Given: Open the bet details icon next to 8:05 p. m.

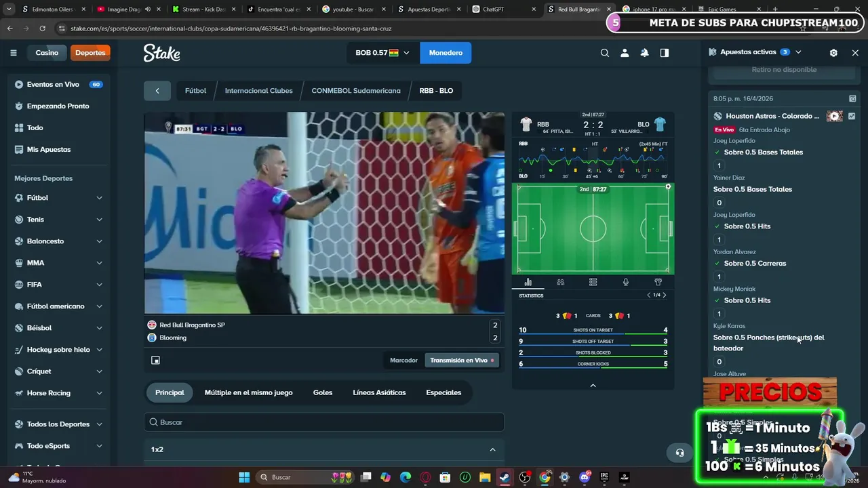Looking at the screenshot, I should pos(852,98).
